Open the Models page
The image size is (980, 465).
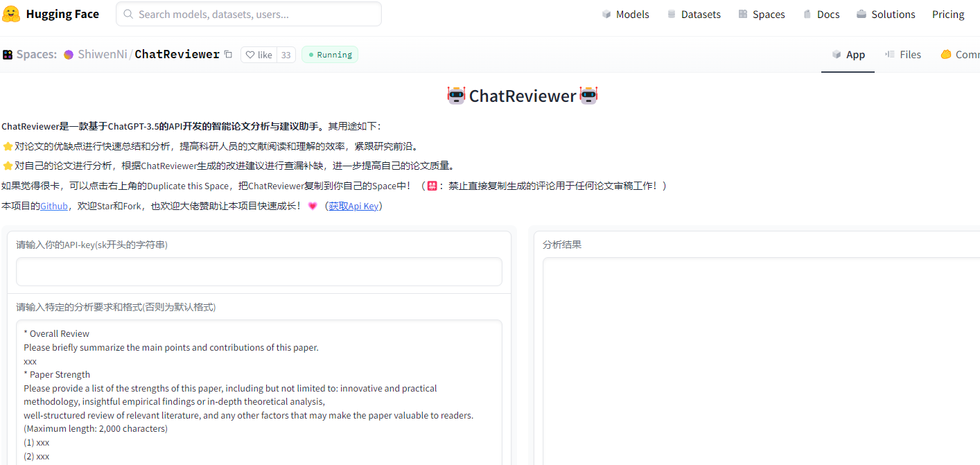point(625,15)
